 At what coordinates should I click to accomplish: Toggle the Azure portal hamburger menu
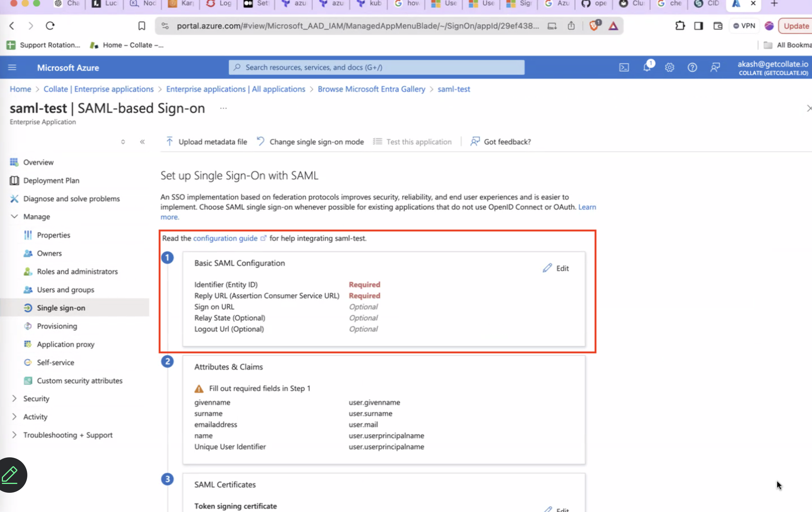pyautogui.click(x=12, y=67)
